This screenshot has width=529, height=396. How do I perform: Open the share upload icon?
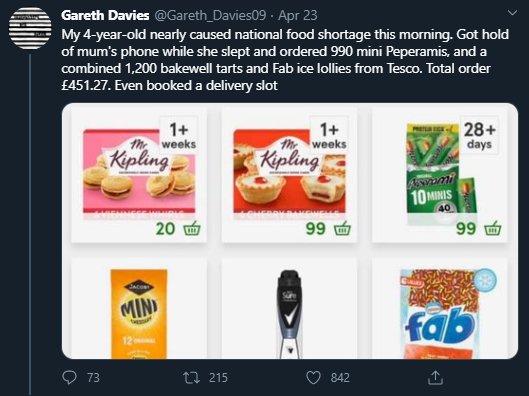pos(435,377)
